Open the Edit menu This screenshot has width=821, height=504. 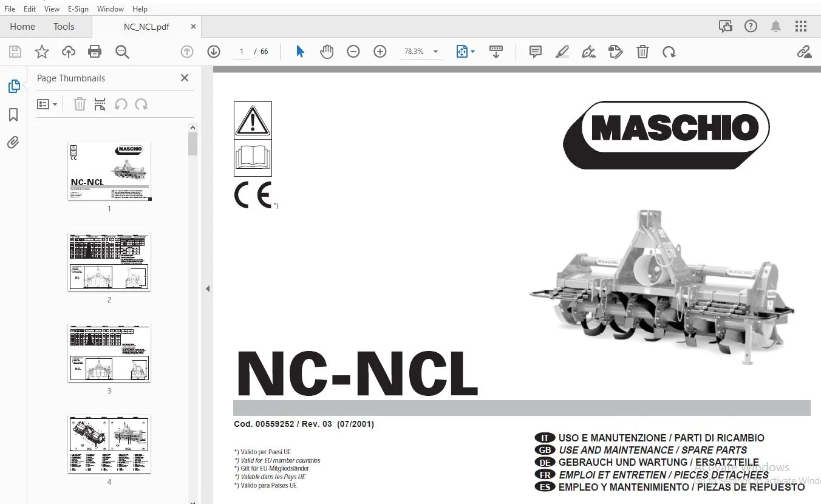(x=30, y=9)
